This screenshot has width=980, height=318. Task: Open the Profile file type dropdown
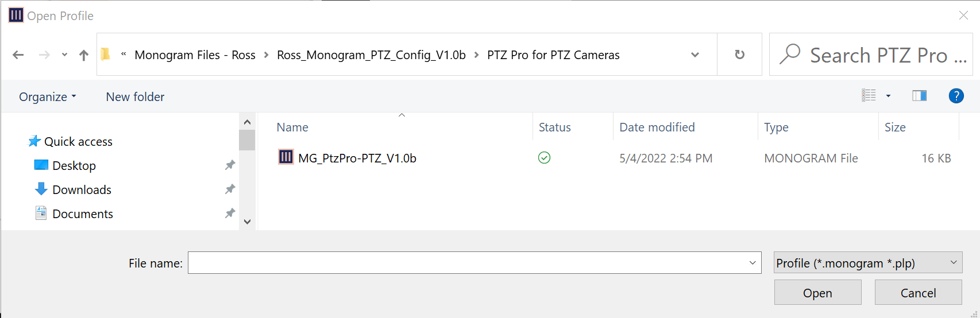[867, 263]
